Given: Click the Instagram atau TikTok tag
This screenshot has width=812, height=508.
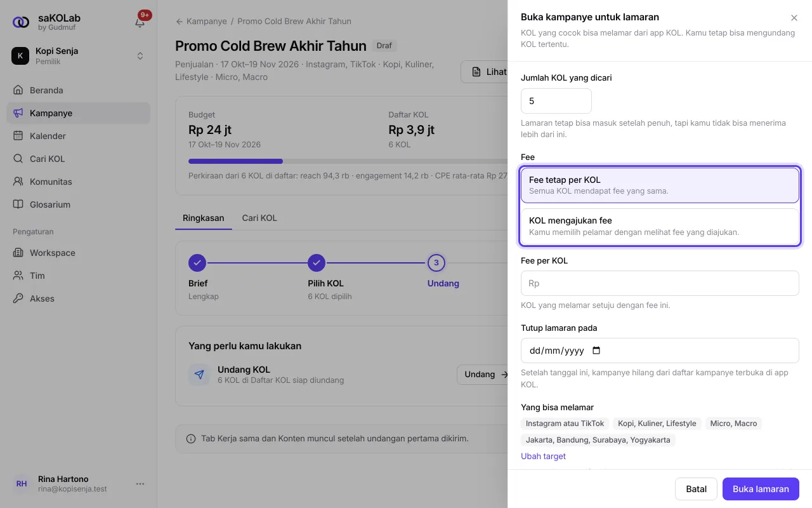Looking at the screenshot, I should coord(565,424).
